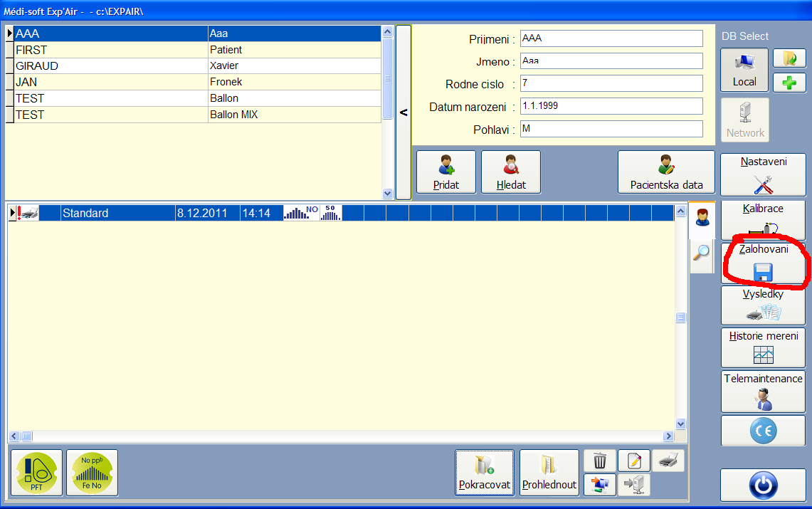
Task: Click the printer alert icon in test row
Action: 28,213
